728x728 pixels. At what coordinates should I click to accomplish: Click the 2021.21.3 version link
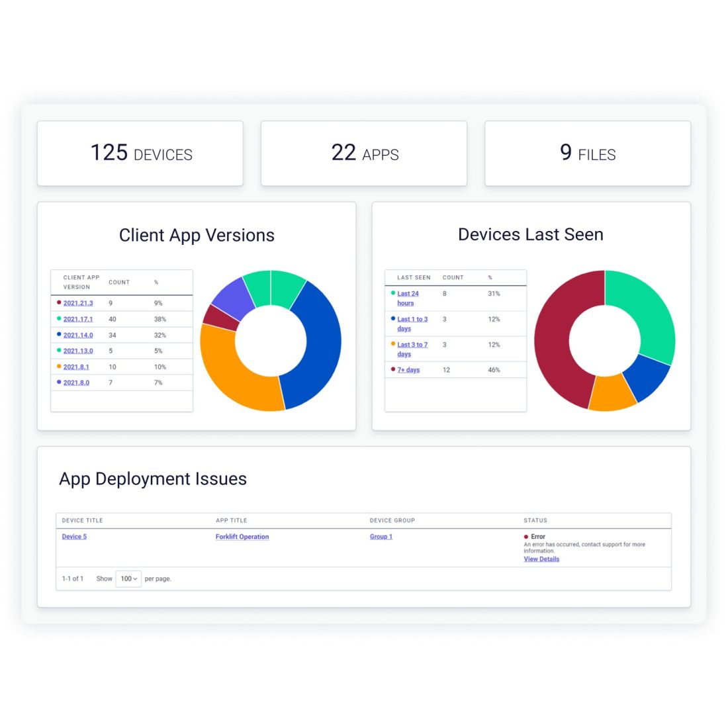tap(78, 303)
